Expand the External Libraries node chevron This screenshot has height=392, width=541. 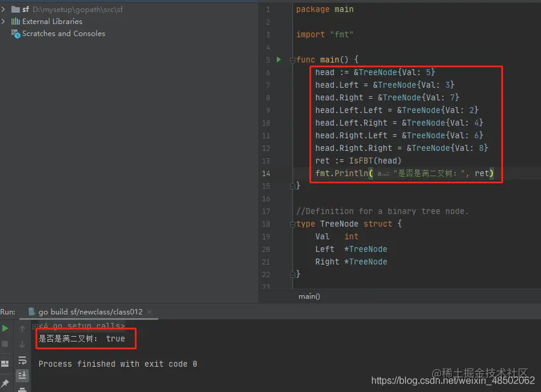(x=3, y=22)
